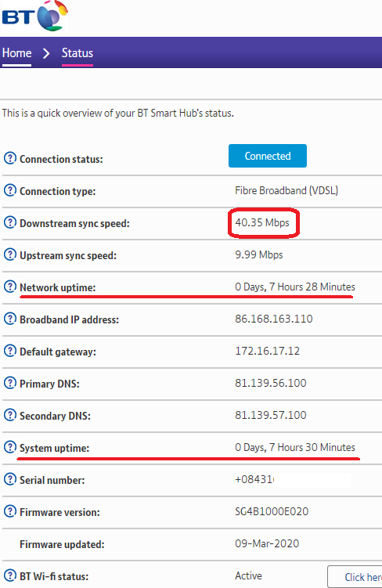Click the 'Click here' Wi-fi button
This screenshot has width=382, height=588.
(355, 577)
